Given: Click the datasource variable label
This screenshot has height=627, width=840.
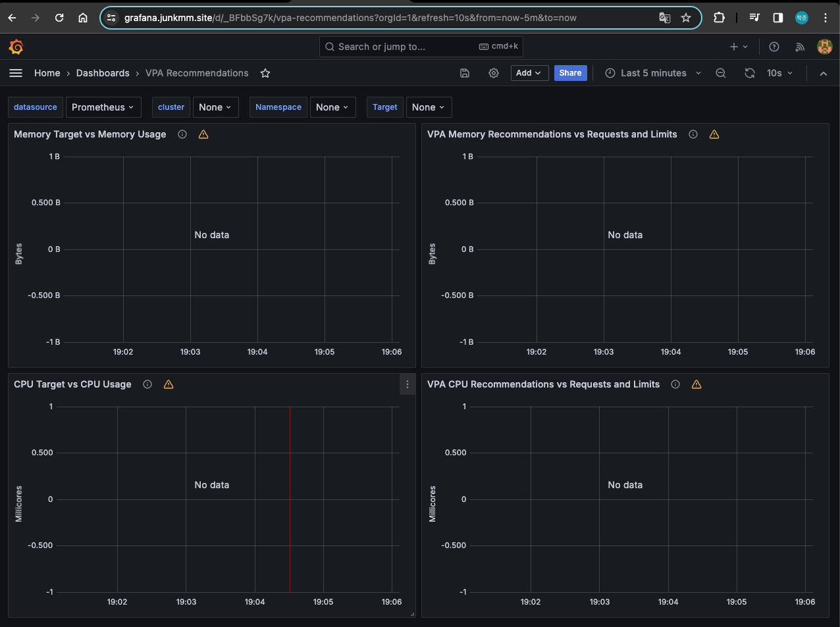Looking at the screenshot, I should [36, 107].
